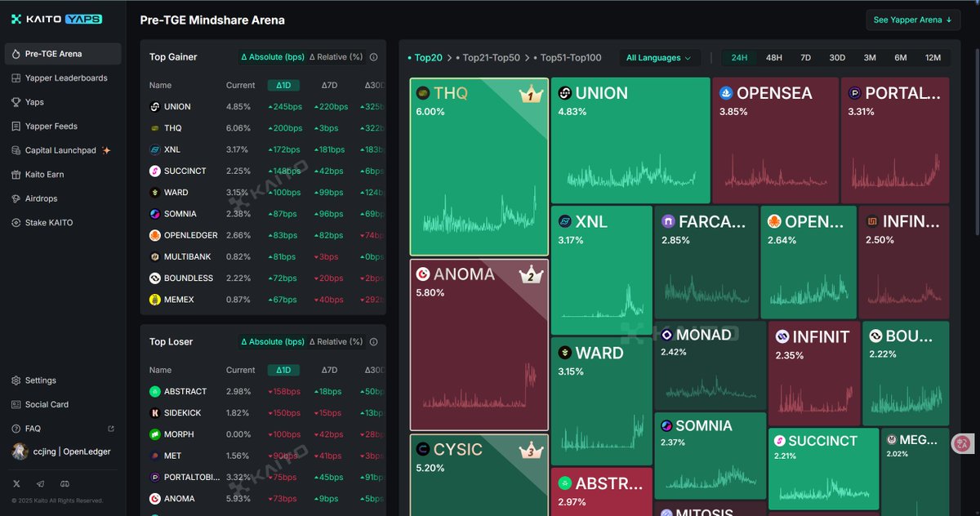Click the MORPH row name in Top Loser
This screenshot has width=980, height=516.
pyautogui.click(x=179, y=434)
